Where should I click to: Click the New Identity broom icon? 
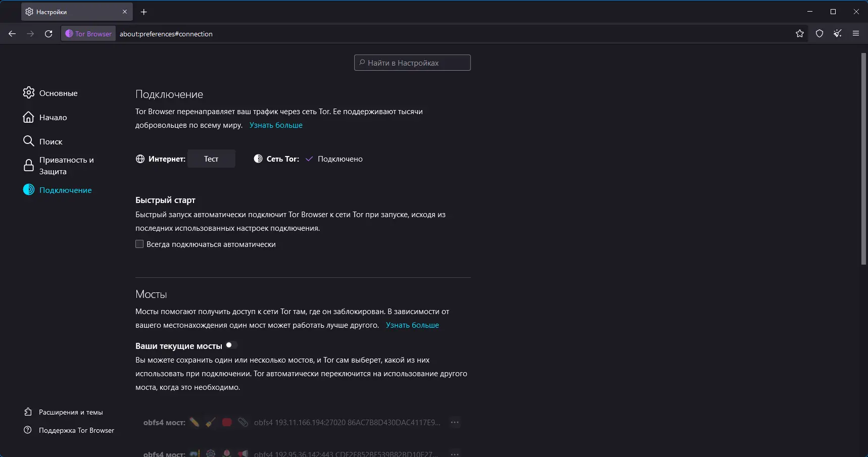click(x=838, y=34)
